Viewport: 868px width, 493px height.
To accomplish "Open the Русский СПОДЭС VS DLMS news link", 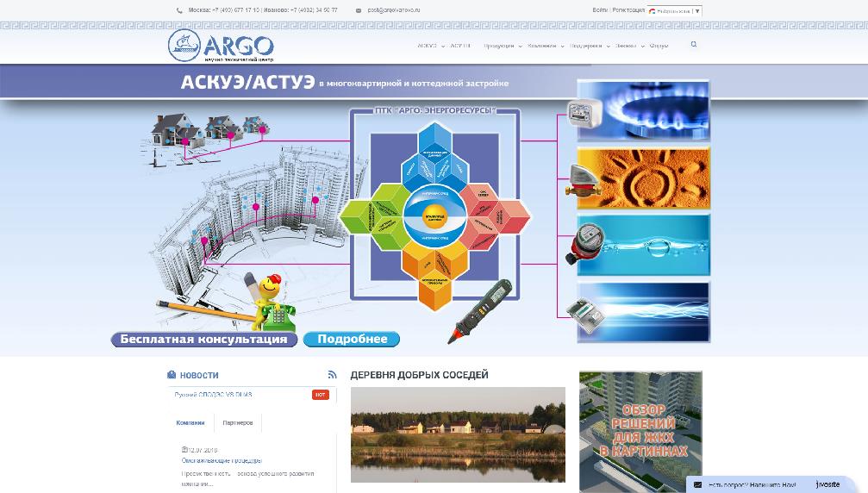I will pyautogui.click(x=213, y=395).
